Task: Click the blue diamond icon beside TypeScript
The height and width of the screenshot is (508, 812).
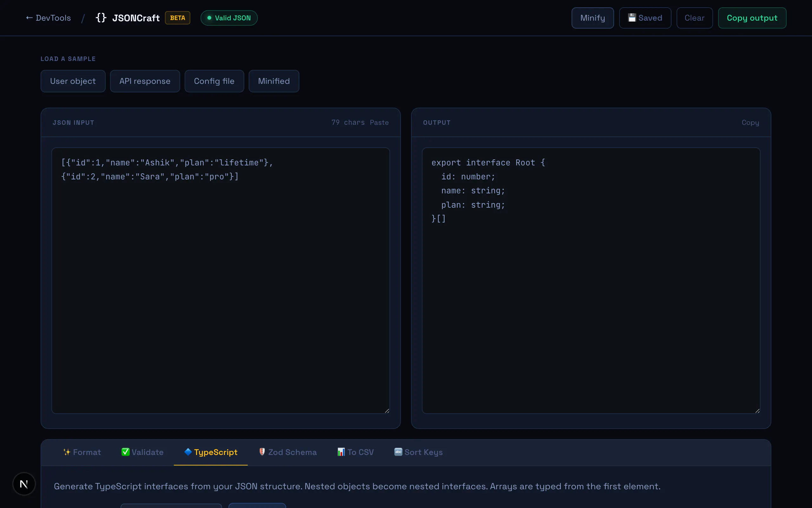Action: point(188,452)
